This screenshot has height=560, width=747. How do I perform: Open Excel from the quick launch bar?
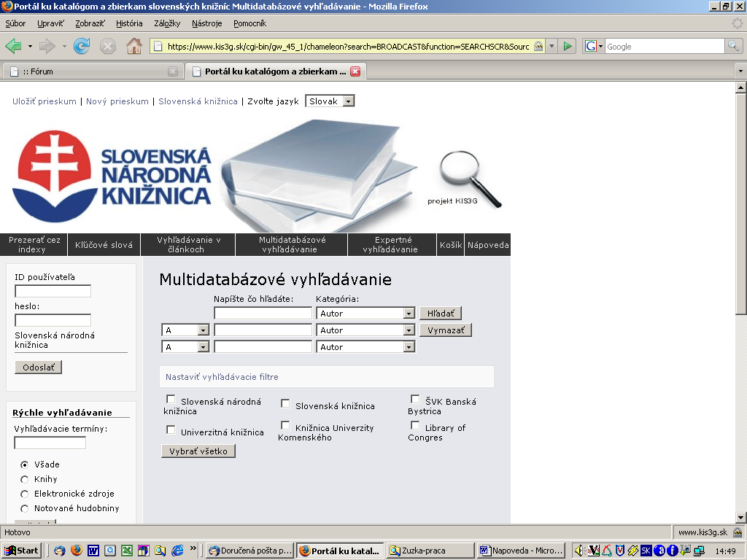click(127, 551)
